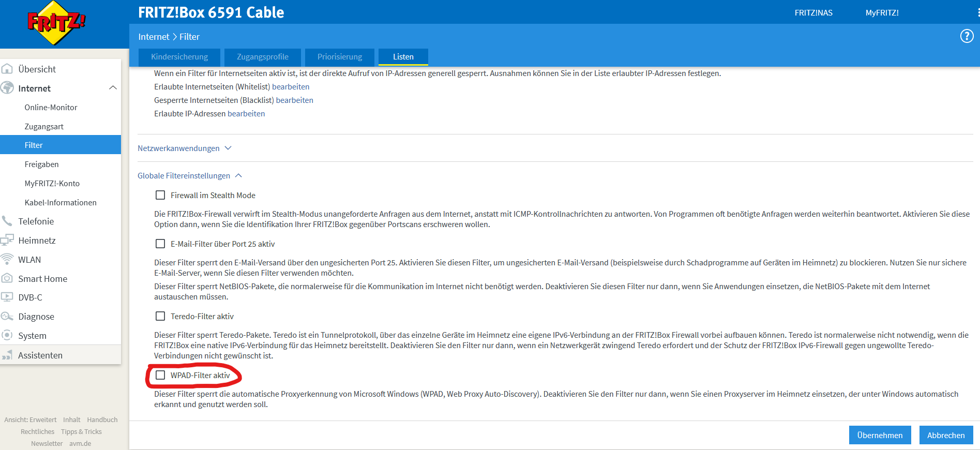This screenshot has width=980, height=450.
Task: Open Kabel-Informationen menu entry
Action: [x=61, y=202]
